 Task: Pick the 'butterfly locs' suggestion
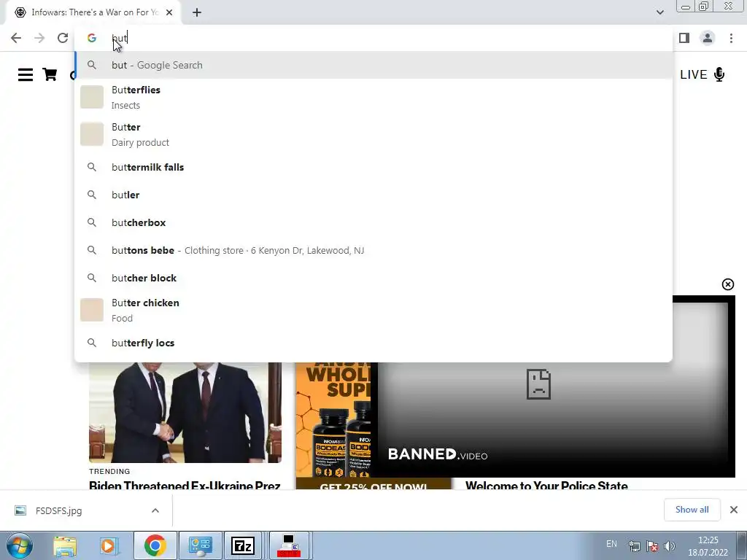[x=373, y=343]
